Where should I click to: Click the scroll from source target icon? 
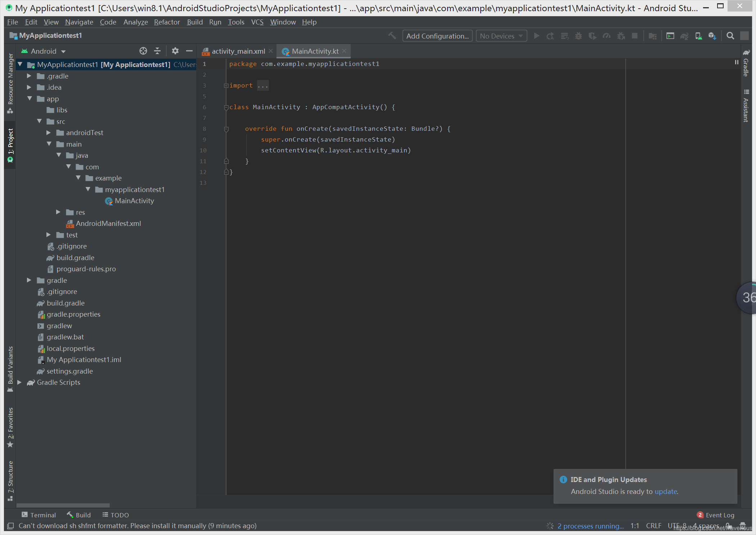click(143, 51)
